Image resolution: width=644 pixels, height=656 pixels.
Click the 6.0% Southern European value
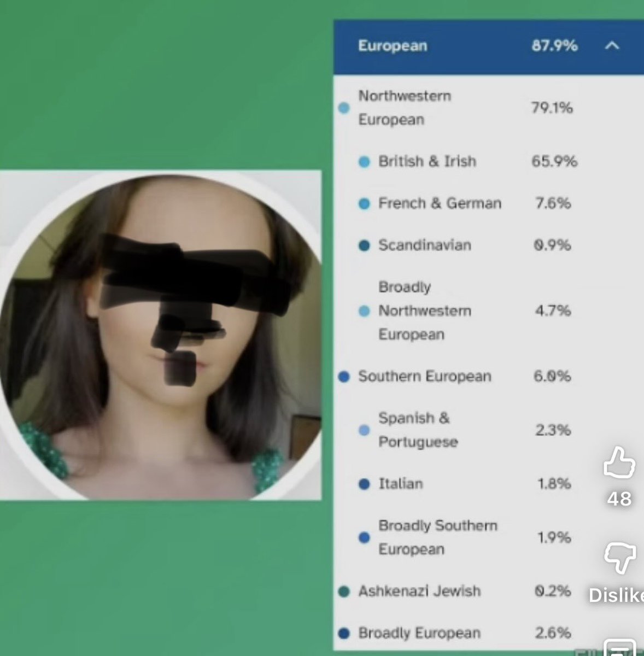point(552,376)
